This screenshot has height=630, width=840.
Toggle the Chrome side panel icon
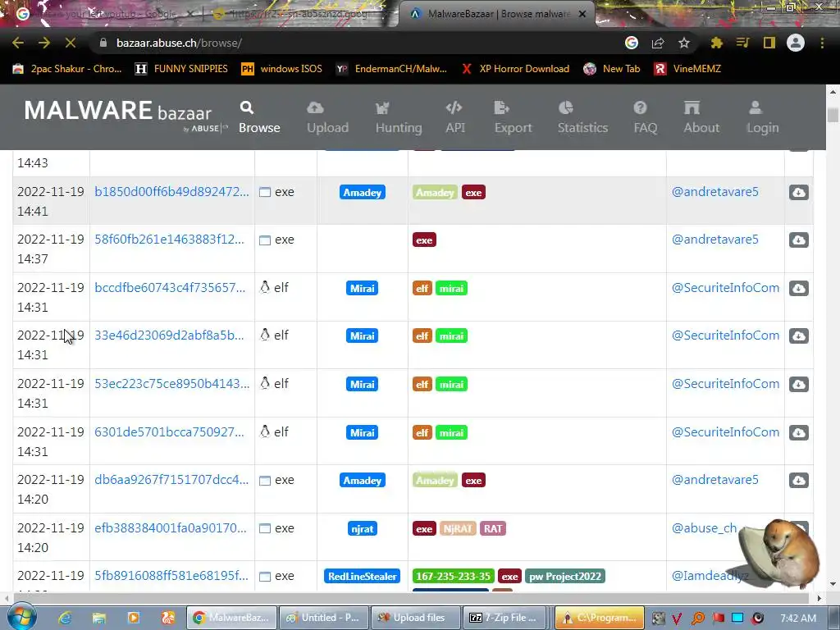coord(769,43)
